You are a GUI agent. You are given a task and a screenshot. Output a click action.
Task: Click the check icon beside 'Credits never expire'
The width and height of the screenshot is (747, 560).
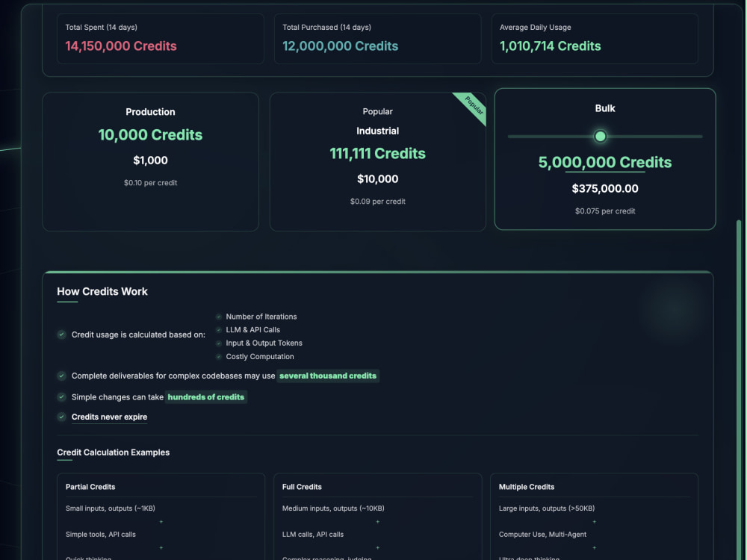[61, 417]
